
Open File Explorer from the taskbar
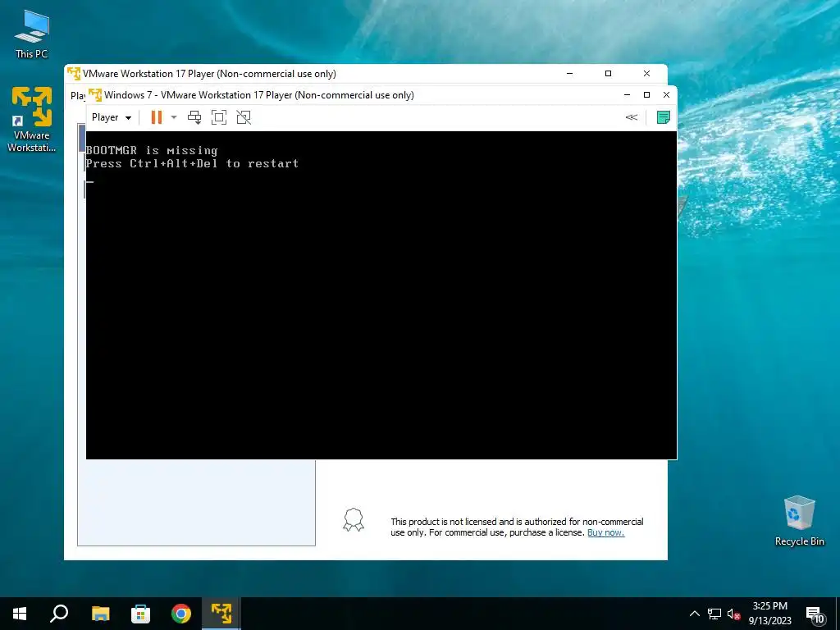point(101,614)
